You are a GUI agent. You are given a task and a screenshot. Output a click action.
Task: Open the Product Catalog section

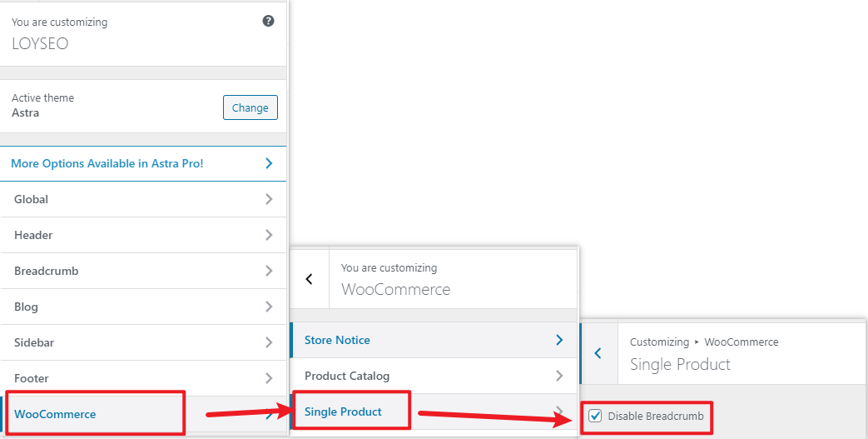coord(434,376)
